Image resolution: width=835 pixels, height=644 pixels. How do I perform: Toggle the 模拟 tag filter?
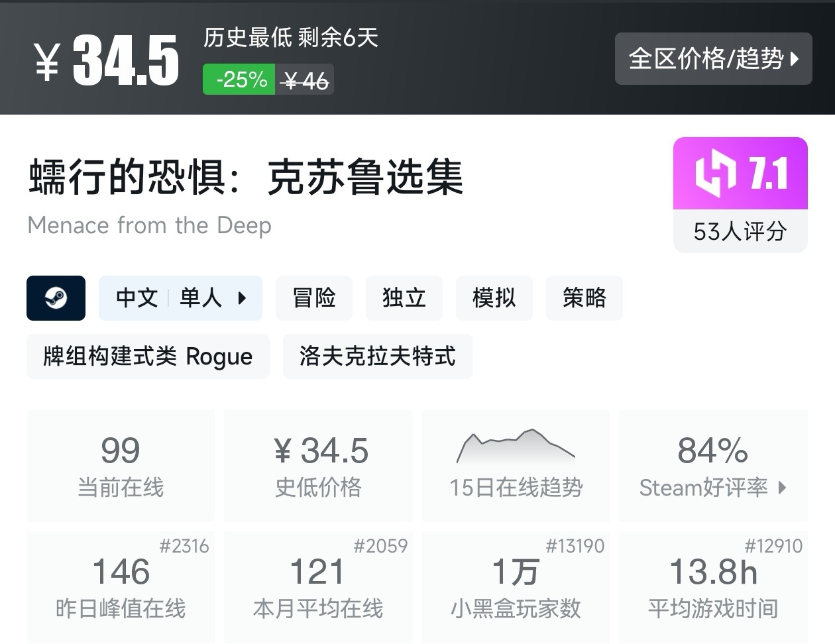(494, 298)
